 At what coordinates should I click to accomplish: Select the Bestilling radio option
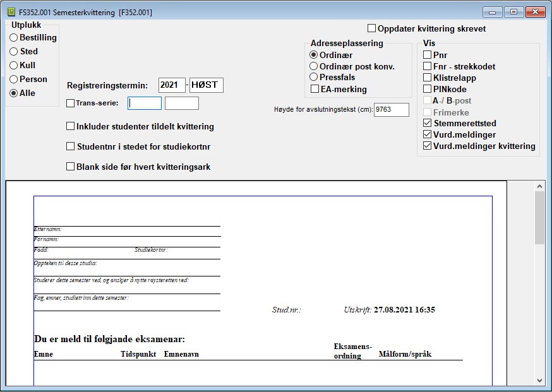tap(14, 38)
